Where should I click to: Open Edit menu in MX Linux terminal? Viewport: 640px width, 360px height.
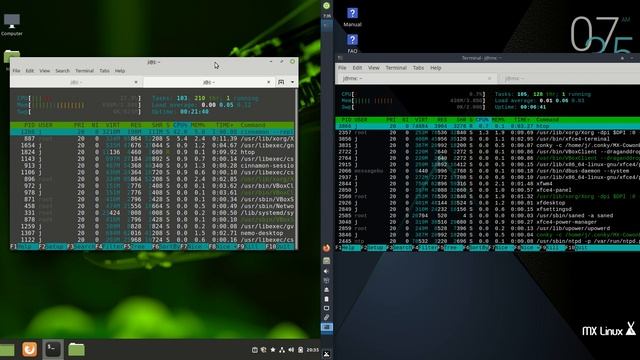tap(357, 68)
